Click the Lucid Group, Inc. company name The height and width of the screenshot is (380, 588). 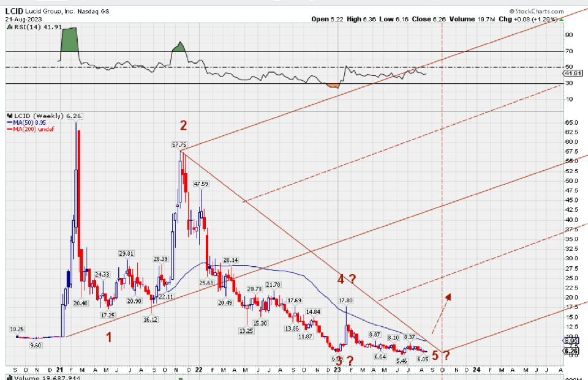click(50, 11)
